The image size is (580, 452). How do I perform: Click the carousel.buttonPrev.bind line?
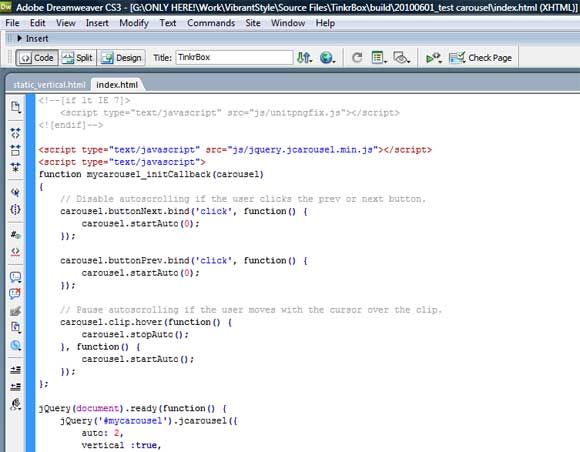point(183,260)
